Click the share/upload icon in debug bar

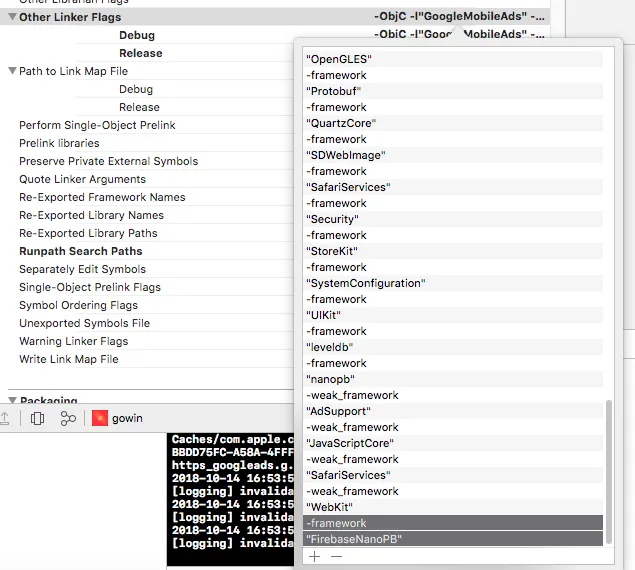[x=4, y=418]
